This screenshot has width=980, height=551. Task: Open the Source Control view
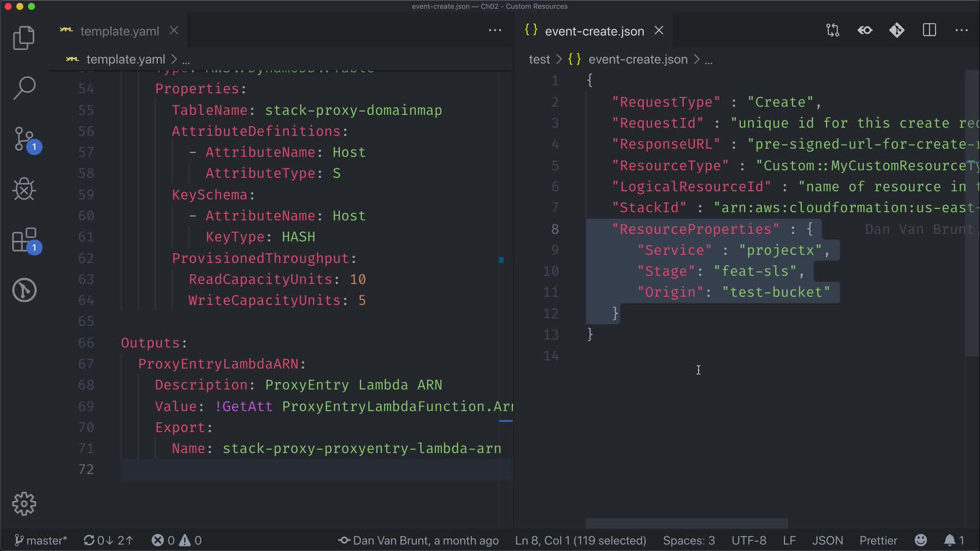coord(23,139)
